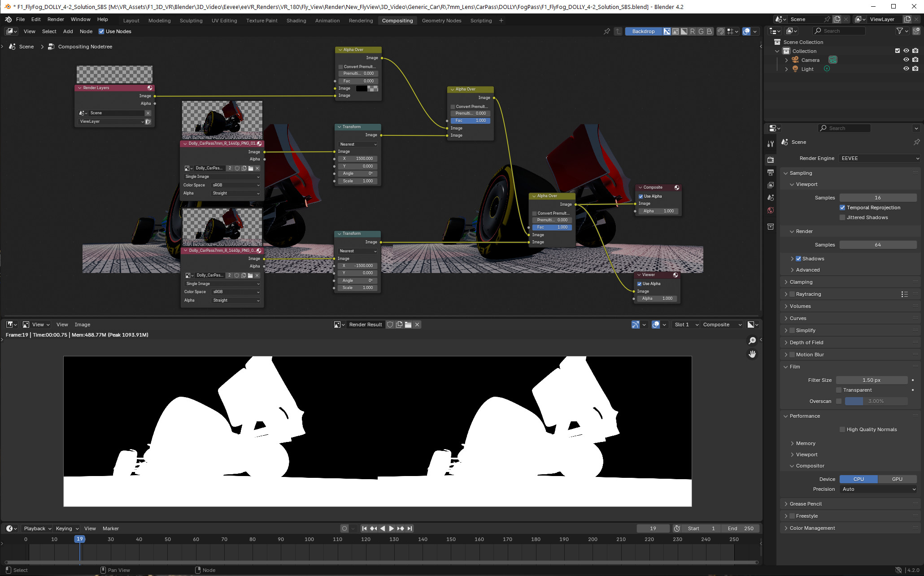924x576 pixels.
Task: Enable Film Transparent checkbox
Action: point(839,390)
